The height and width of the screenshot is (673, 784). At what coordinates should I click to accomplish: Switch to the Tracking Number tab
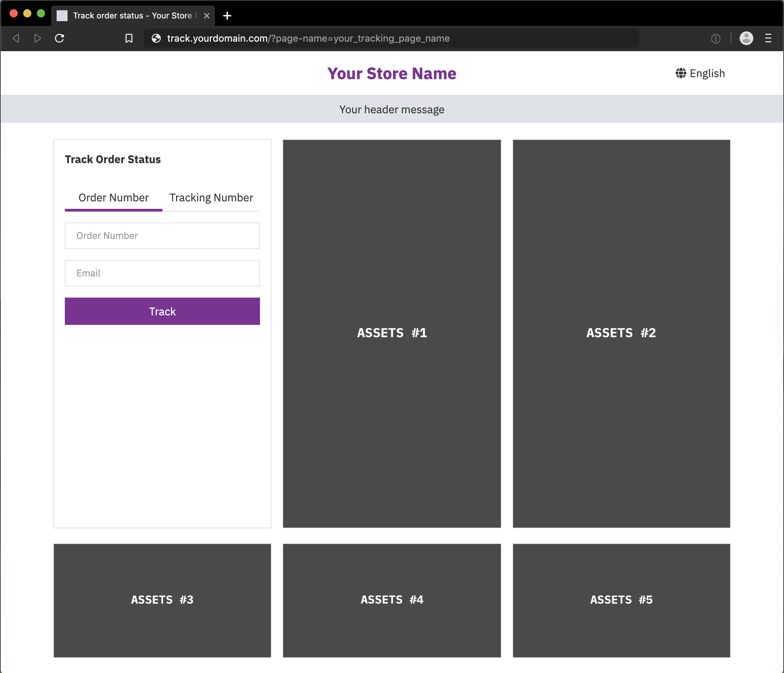point(211,198)
